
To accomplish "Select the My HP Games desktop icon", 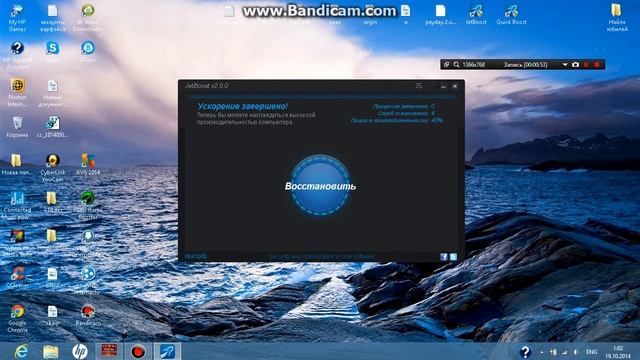I will tap(17, 18).
